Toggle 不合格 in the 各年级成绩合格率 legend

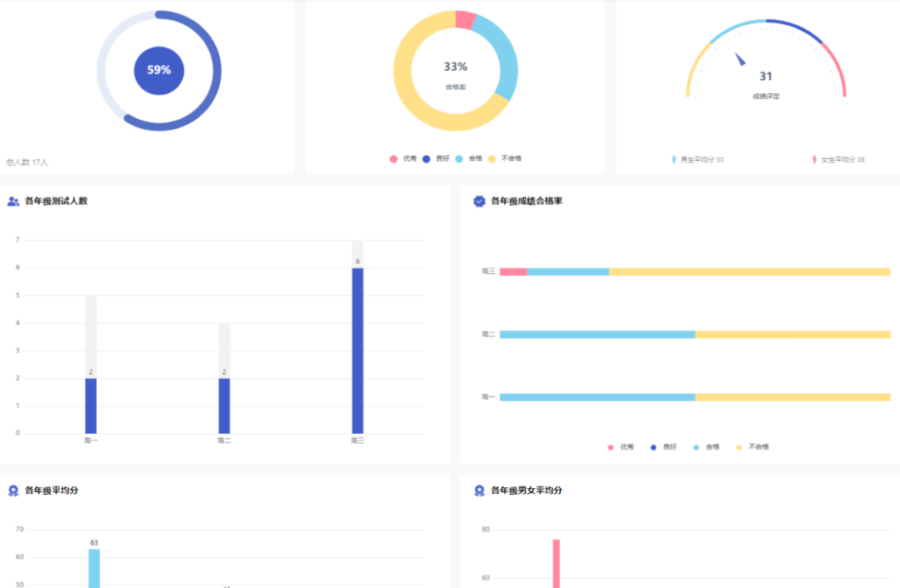752,447
